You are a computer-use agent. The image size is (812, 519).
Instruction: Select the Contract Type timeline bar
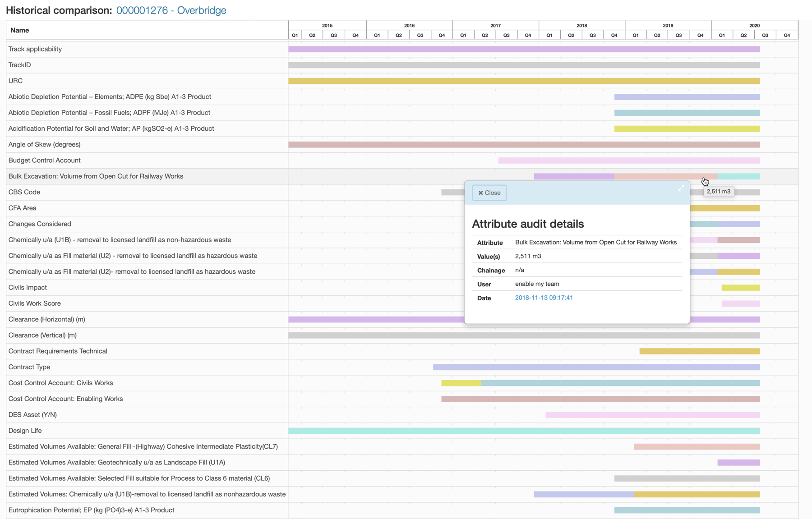coord(596,367)
